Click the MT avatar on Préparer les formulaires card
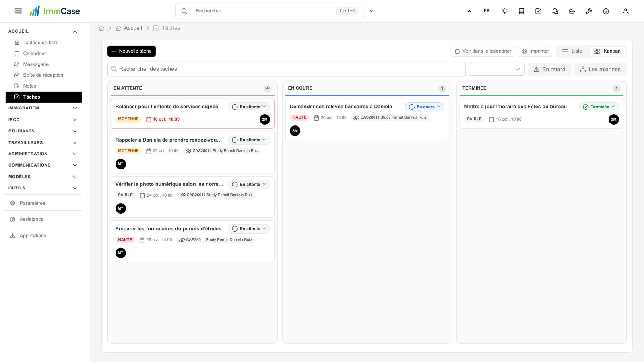The image size is (644, 362). pyautogui.click(x=121, y=253)
